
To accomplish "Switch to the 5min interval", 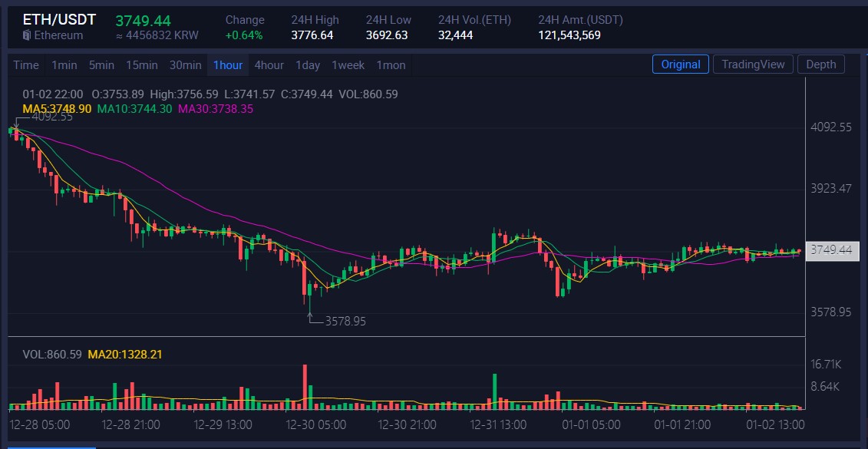I will click(x=101, y=65).
